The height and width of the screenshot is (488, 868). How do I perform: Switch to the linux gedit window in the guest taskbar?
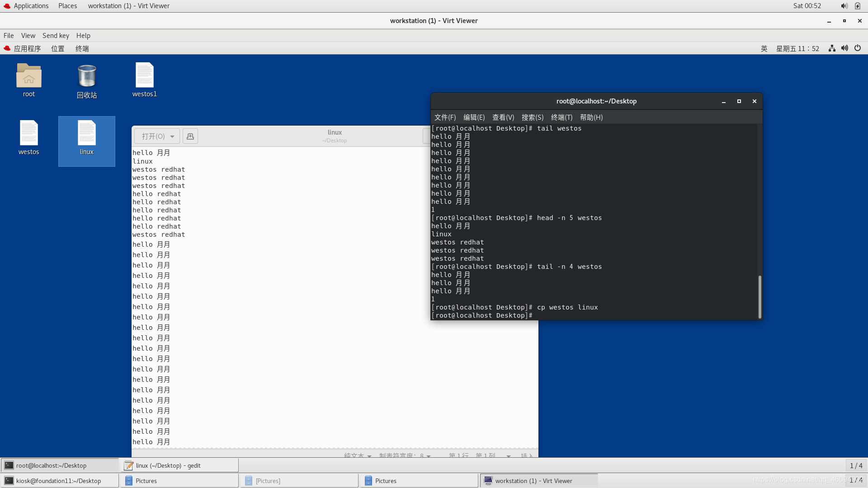179,465
